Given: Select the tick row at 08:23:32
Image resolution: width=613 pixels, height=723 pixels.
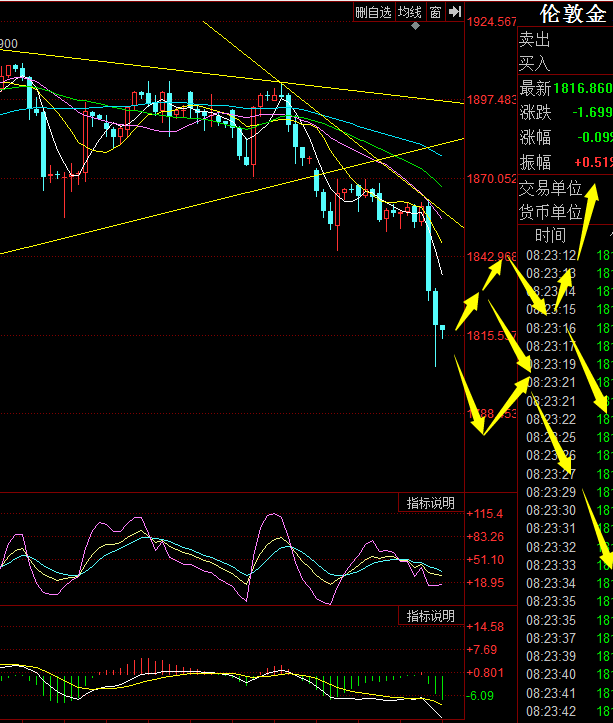Looking at the screenshot, I should click(569, 547).
